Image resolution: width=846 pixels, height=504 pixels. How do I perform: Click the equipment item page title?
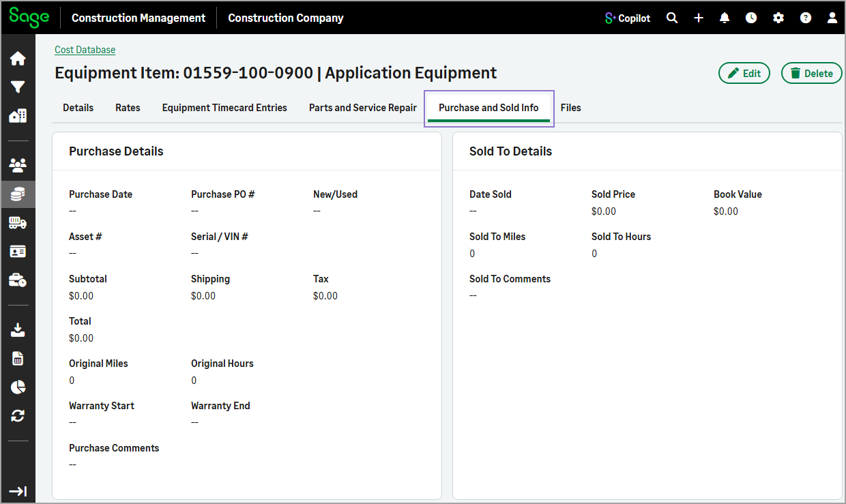pos(276,73)
